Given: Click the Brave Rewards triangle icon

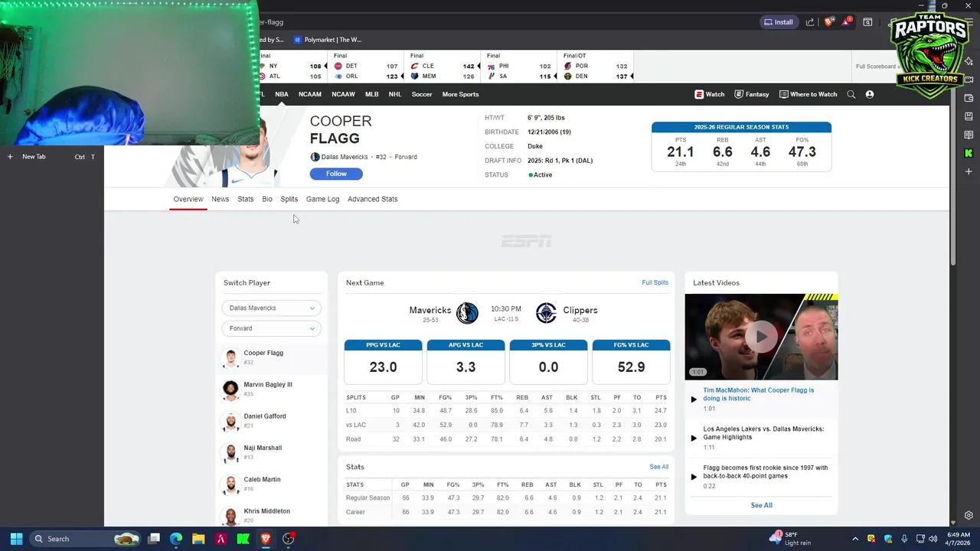Looking at the screenshot, I should (847, 22).
